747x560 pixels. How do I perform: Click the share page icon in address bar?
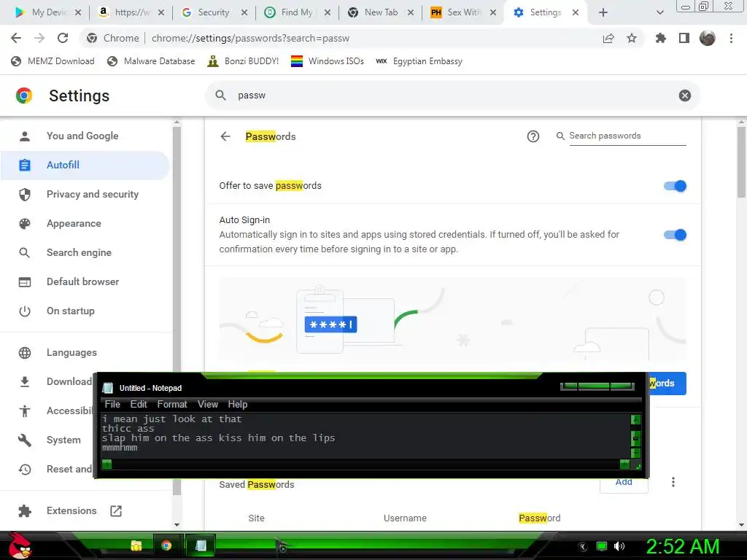(x=608, y=38)
